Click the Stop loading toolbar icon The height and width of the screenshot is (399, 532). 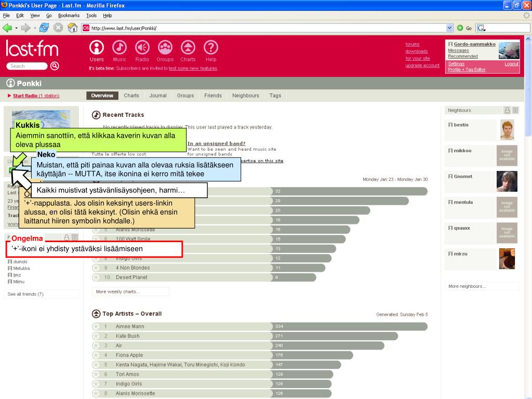(x=58, y=28)
